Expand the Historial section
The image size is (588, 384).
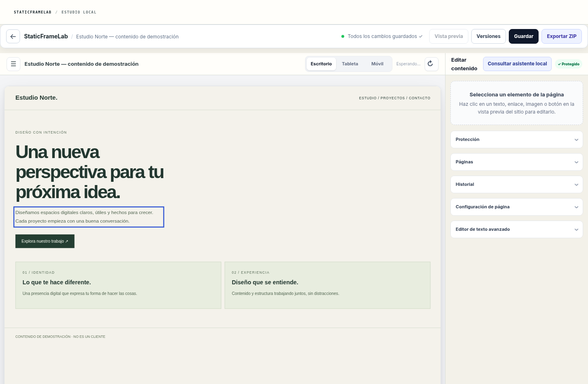tap(517, 185)
